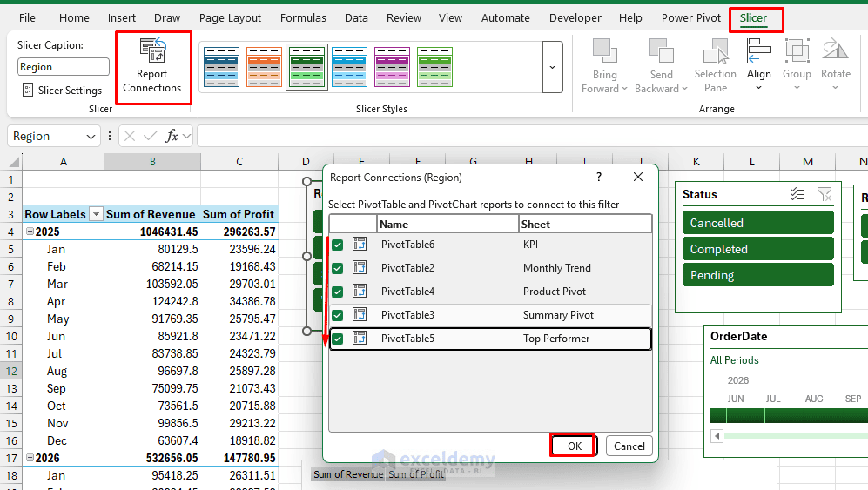This screenshot has height=490, width=868.
Task: Cancel formula bar entry icon
Action: click(130, 136)
